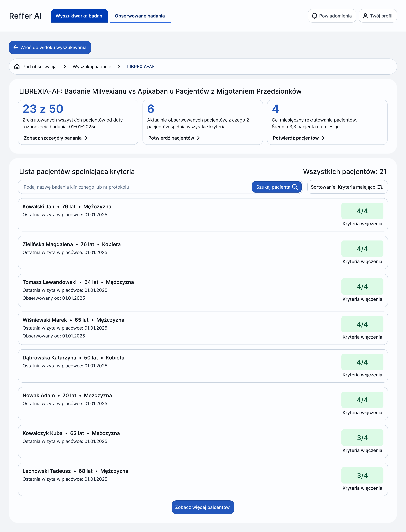Screen dimensions: 406x532
Task: Click Potwierdź pacjentów on the monthly goal card
Action: click(296, 138)
